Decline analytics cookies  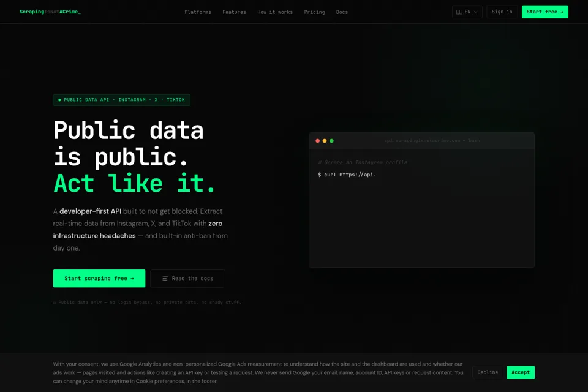(x=488, y=372)
